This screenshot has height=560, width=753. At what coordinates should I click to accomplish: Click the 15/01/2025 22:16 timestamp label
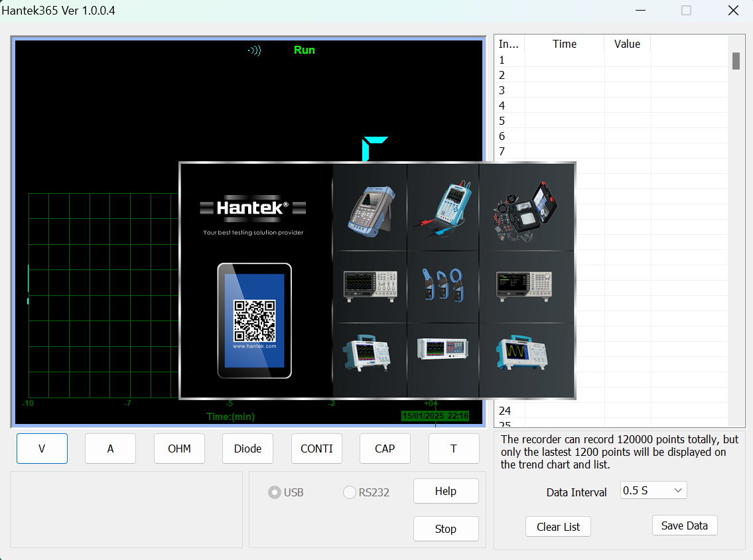tap(435, 416)
